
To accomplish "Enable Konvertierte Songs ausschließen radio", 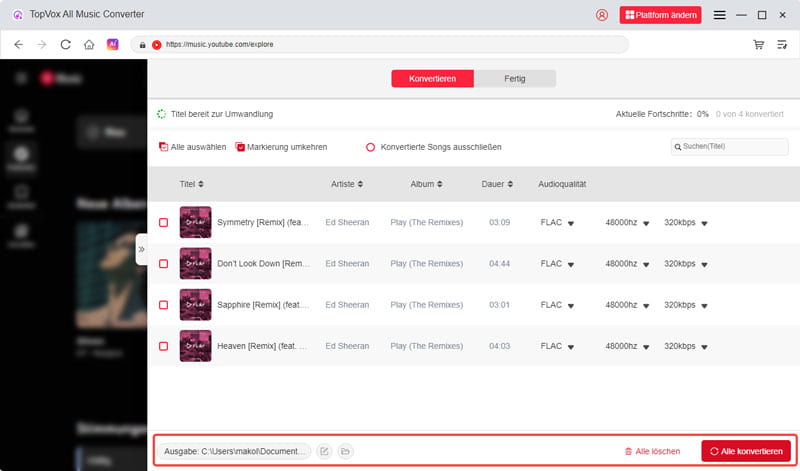I will point(370,147).
